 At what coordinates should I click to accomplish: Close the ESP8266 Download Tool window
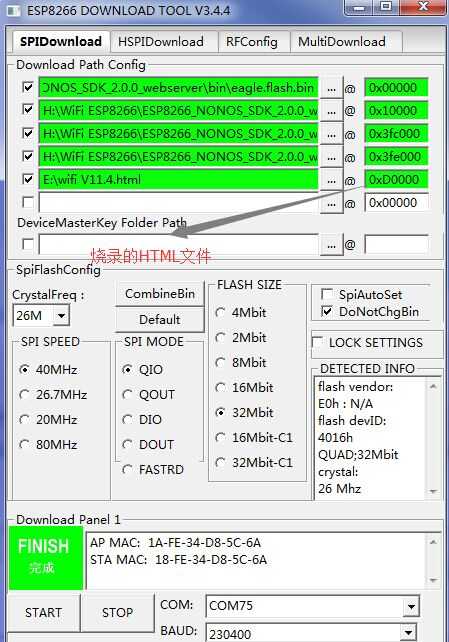tap(424, 7)
